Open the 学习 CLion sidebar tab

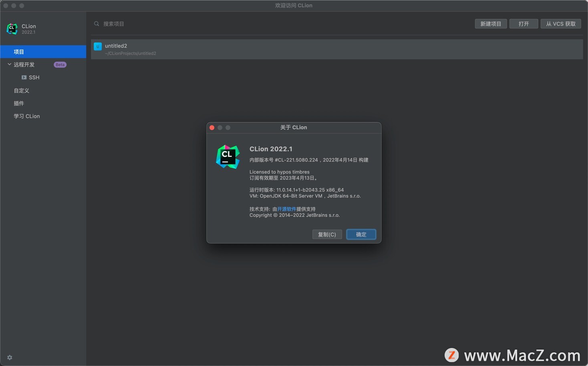click(27, 116)
